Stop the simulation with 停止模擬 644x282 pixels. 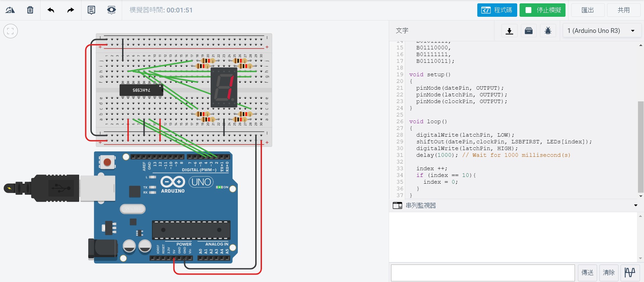coord(542,10)
